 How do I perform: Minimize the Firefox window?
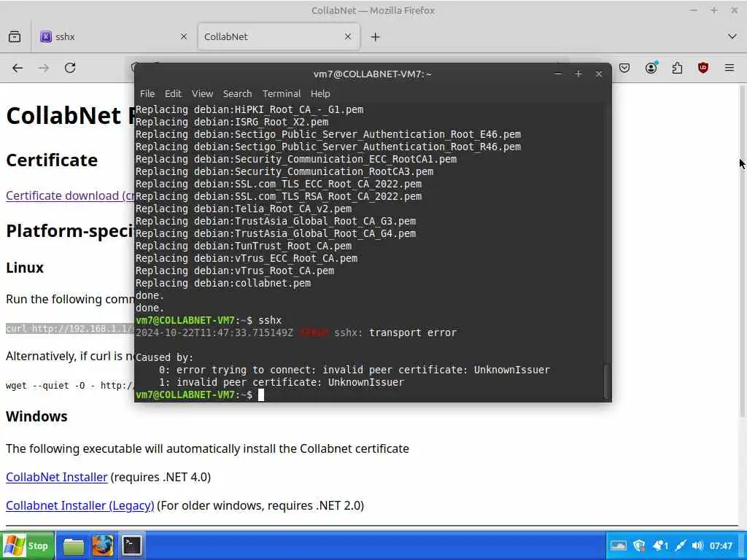click(x=694, y=10)
